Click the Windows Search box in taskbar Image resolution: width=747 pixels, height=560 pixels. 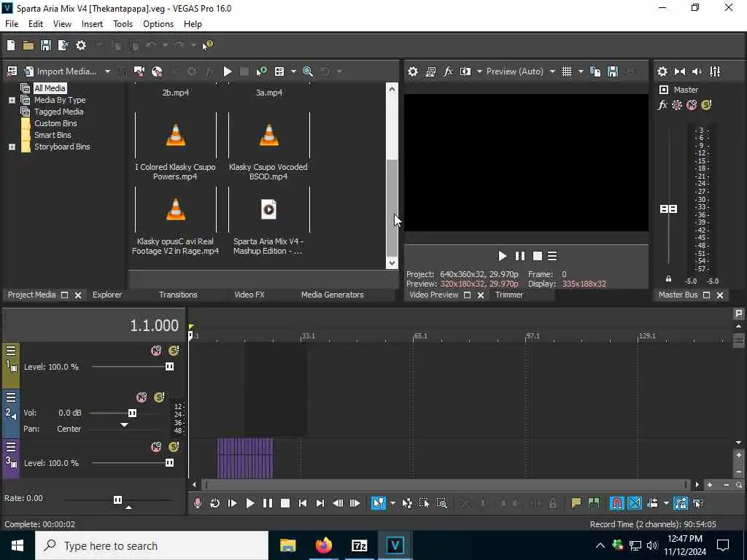(x=152, y=545)
